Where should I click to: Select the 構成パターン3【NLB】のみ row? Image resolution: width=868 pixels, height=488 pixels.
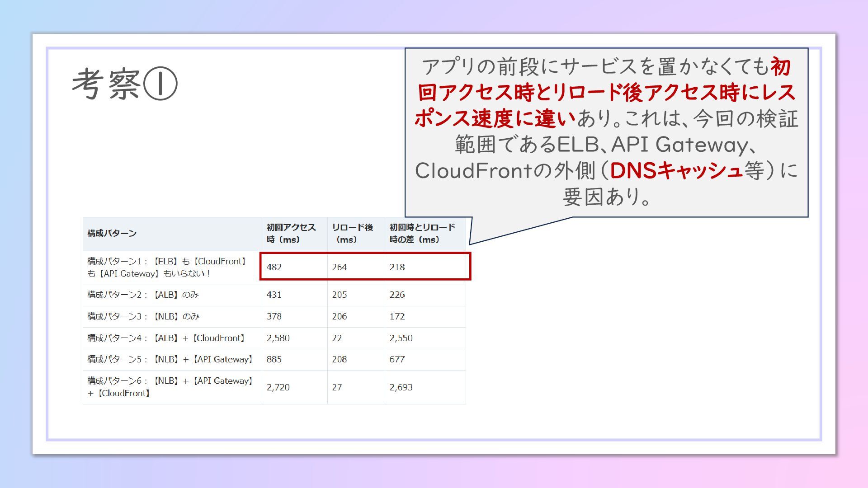[x=143, y=317]
